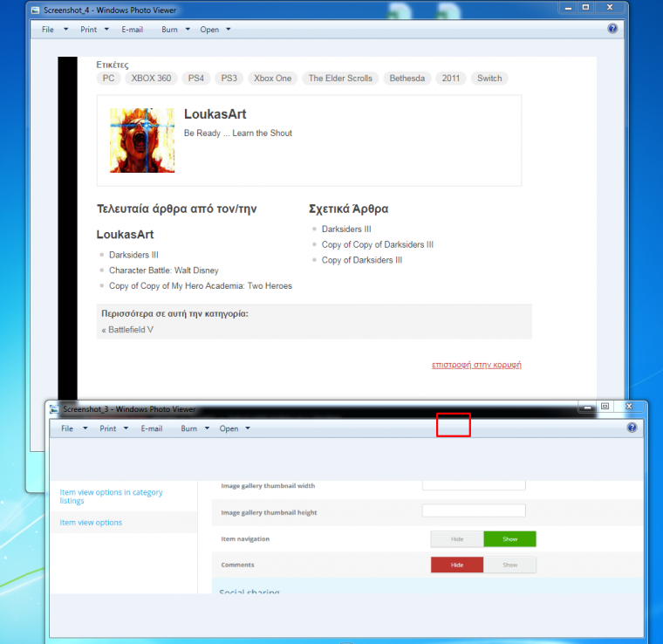Click Be Ready ... Learn the Shout text
663x644 pixels.
[238, 134]
